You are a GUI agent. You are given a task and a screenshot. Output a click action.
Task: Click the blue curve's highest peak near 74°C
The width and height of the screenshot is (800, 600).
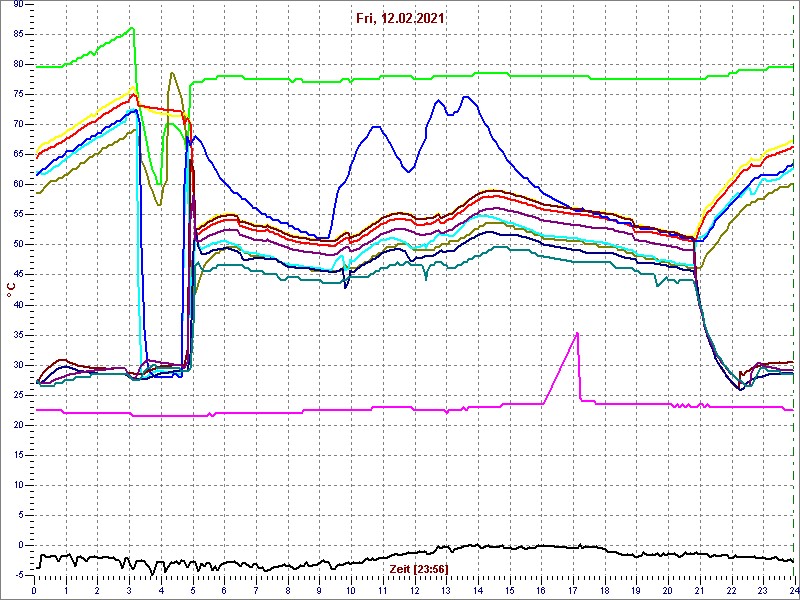[466, 96]
